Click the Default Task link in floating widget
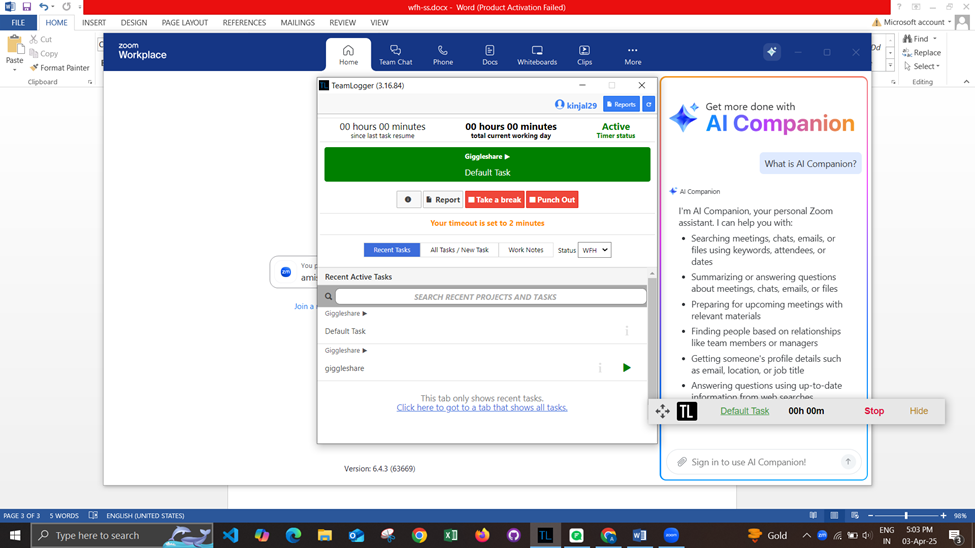975x548 pixels. (744, 411)
